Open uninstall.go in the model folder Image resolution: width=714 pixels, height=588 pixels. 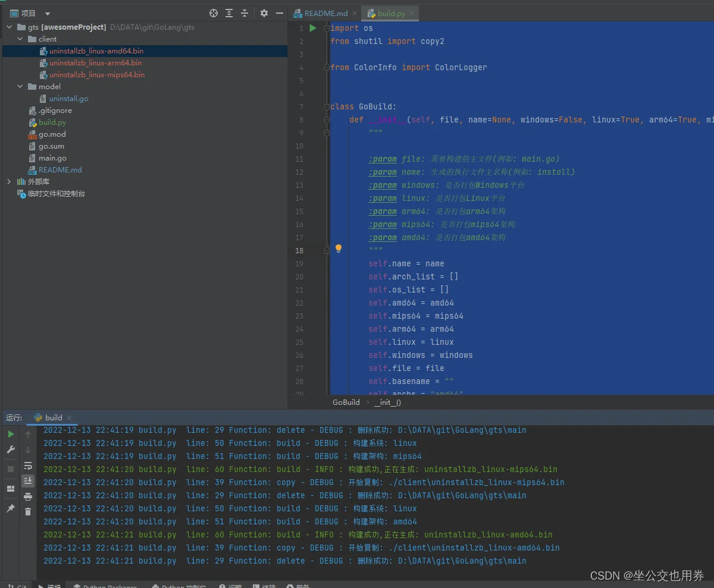[69, 99]
